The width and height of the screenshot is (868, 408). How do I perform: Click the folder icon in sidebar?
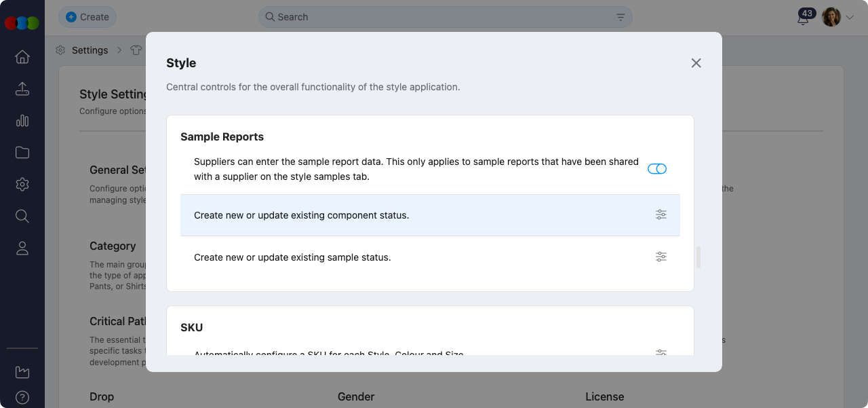[22, 153]
